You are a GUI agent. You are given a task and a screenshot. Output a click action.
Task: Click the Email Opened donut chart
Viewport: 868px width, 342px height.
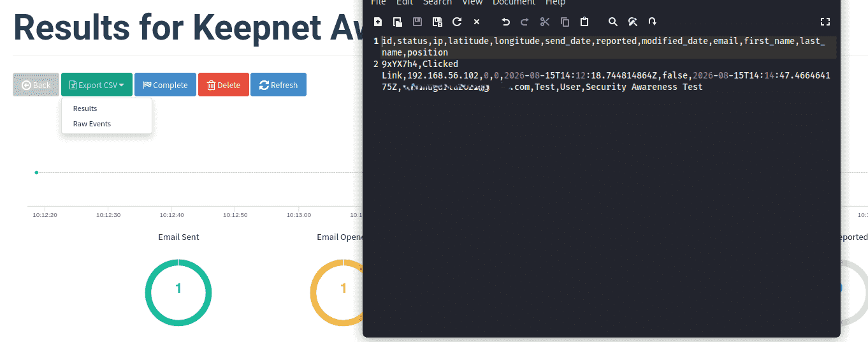click(336, 293)
